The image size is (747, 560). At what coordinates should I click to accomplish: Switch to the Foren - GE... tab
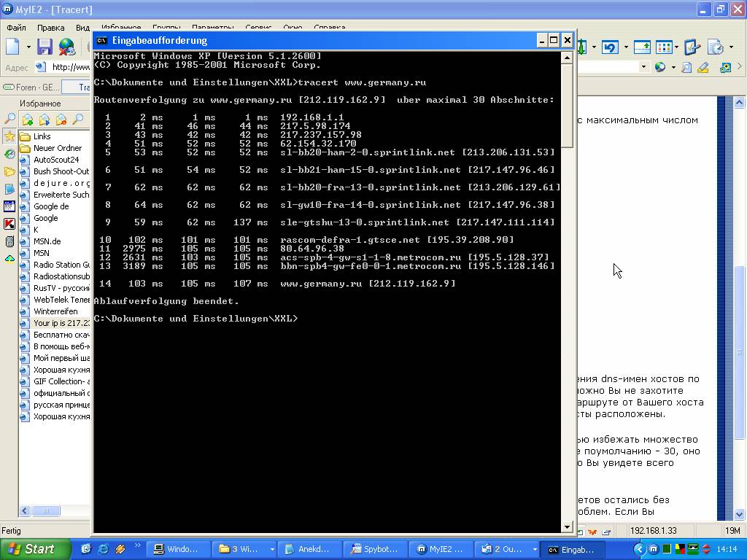coord(31,87)
